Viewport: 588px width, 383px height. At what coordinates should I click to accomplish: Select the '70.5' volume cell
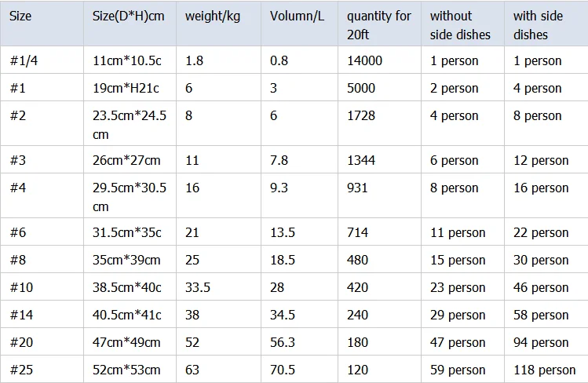click(283, 370)
